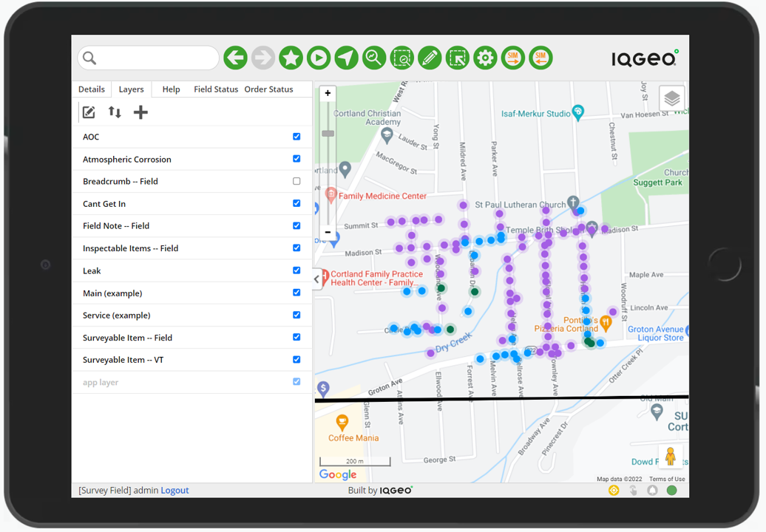The width and height of the screenshot is (766, 532).
Task: Click the navigation arrow locate icon
Action: click(x=346, y=58)
